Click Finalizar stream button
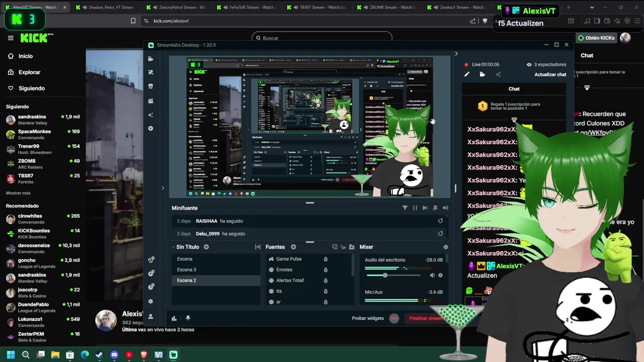Screen dimensions: 644x362 pyautogui.click(x=427, y=318)
